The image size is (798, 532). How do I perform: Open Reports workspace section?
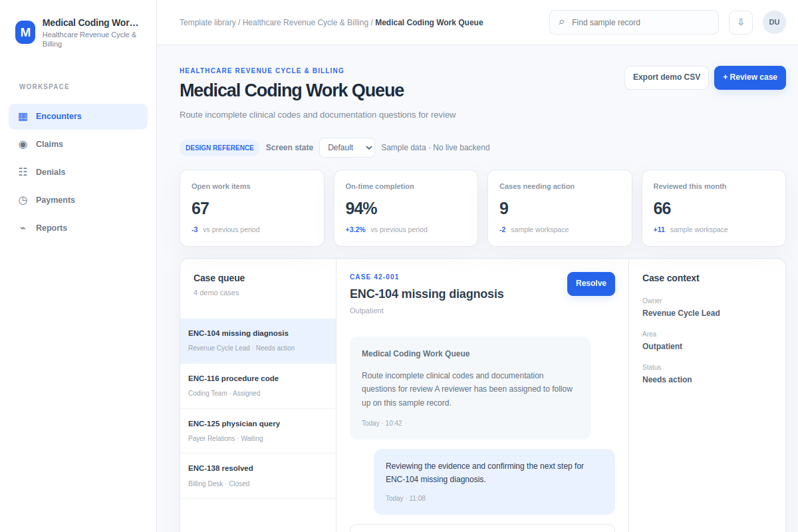(78, 228)
